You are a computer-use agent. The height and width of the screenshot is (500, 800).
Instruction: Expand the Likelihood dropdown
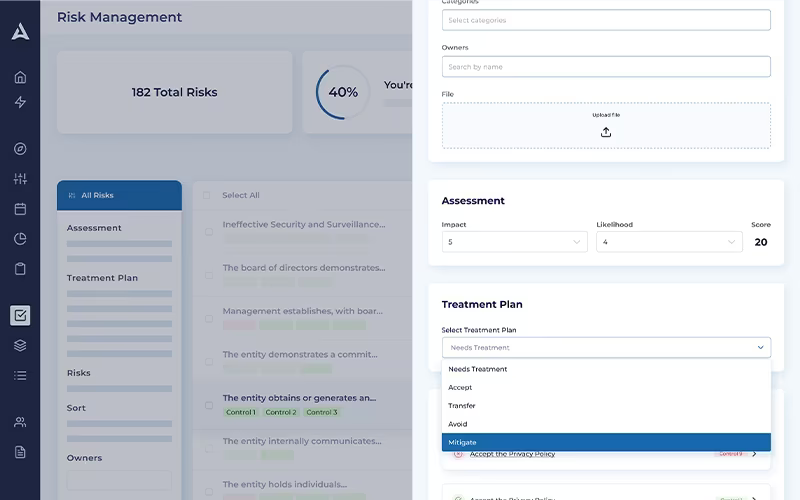coord(669,242)
